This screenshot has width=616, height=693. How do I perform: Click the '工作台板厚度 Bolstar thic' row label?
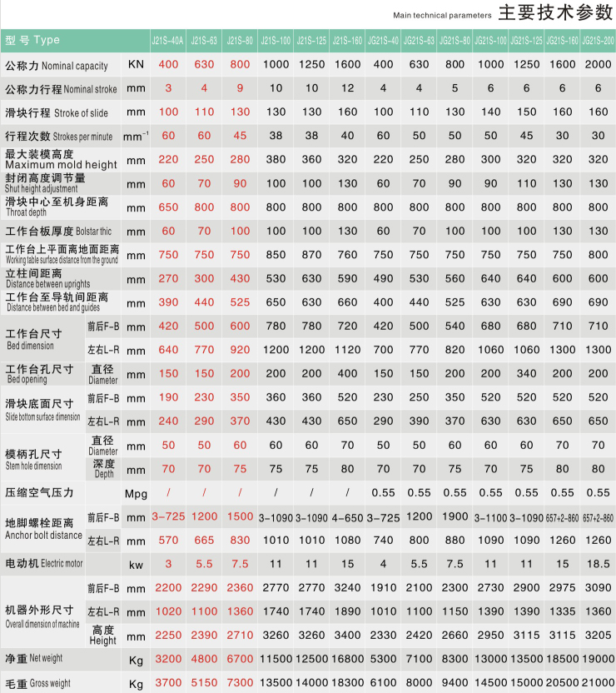pos(58,232)
